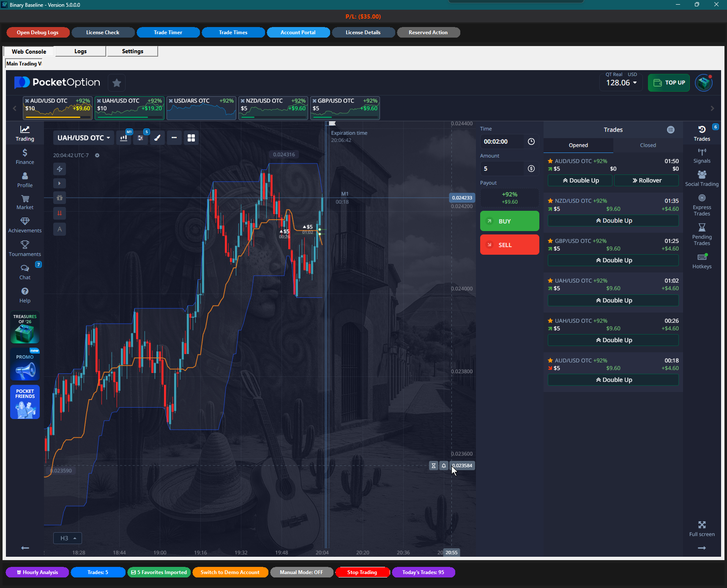Switch to the Closed trades tab
This screenshot has width=727, height=588.
click(648, 145)
